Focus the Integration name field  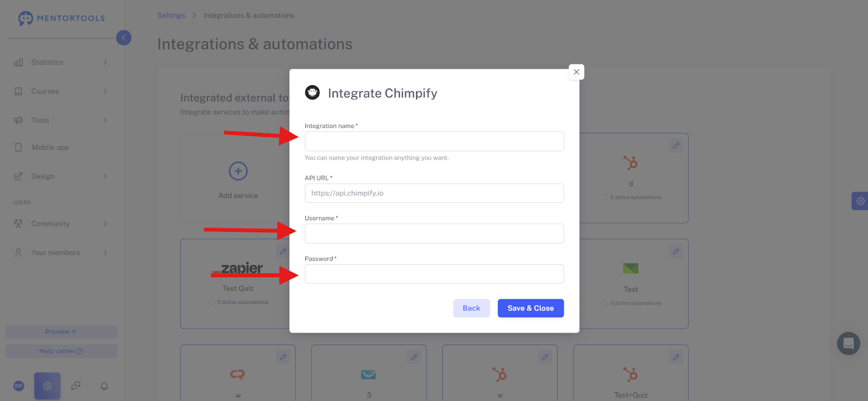click(434, 141)
